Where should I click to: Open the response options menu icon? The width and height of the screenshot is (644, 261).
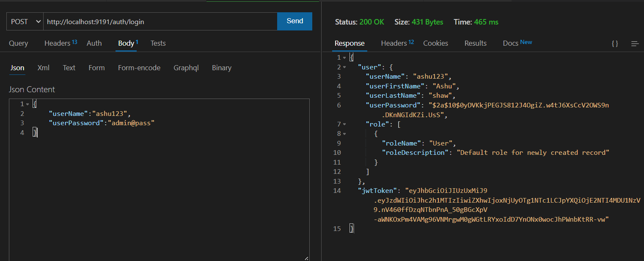coord(635,44)
